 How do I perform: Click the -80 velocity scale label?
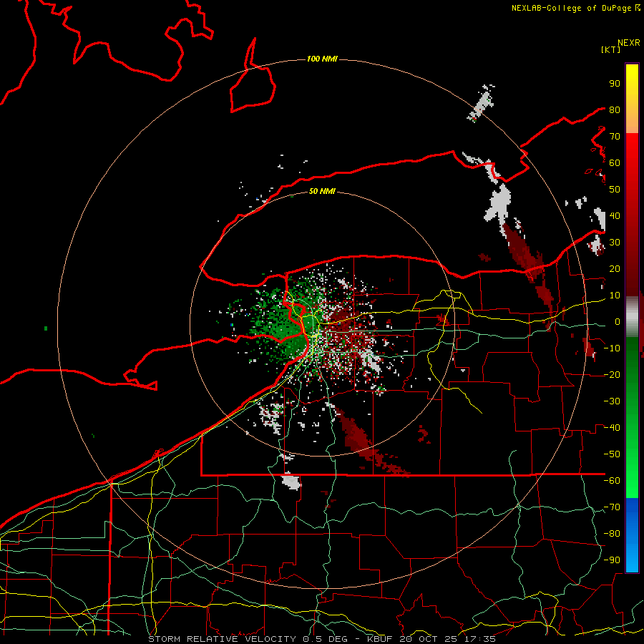click(x=612, y=534)
